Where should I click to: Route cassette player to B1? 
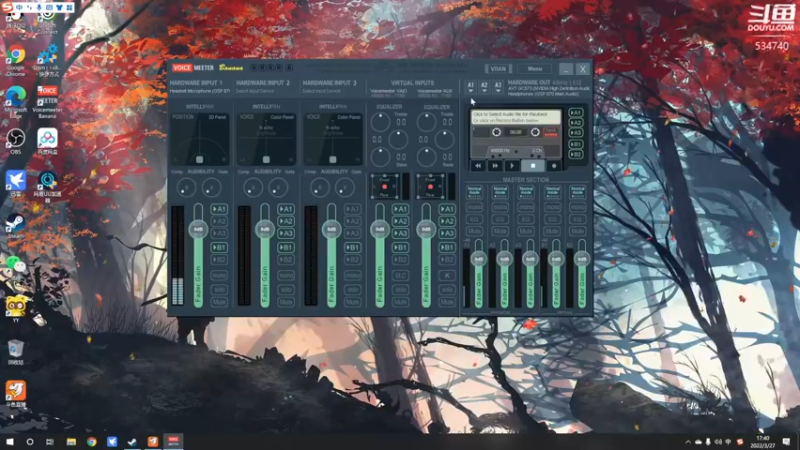pos(576,144)
